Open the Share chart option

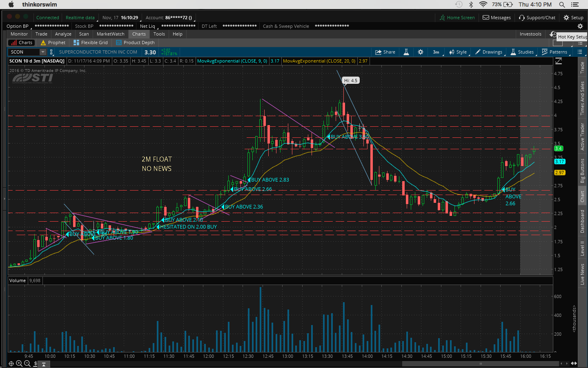pos(385,52)
